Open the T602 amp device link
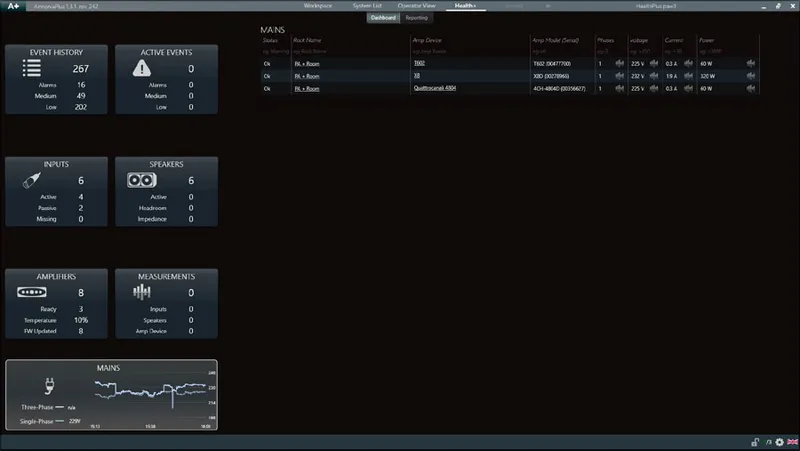 point(419,63)
